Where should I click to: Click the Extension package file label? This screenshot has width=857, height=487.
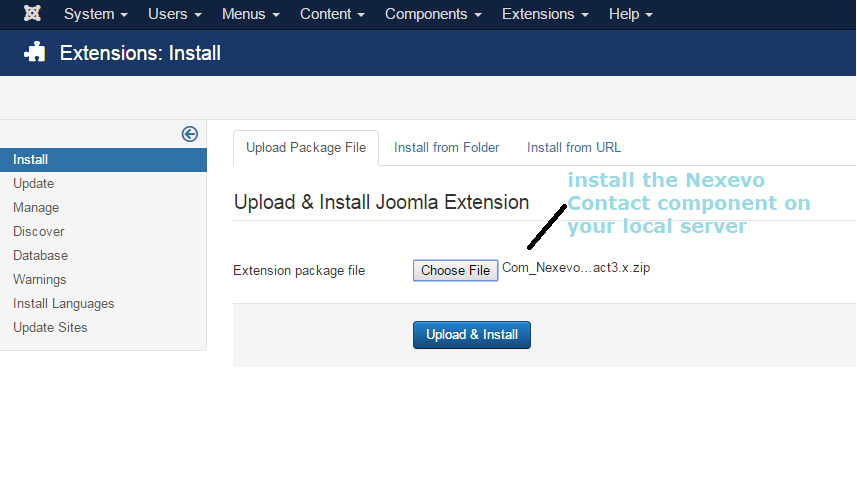(299, 271)
